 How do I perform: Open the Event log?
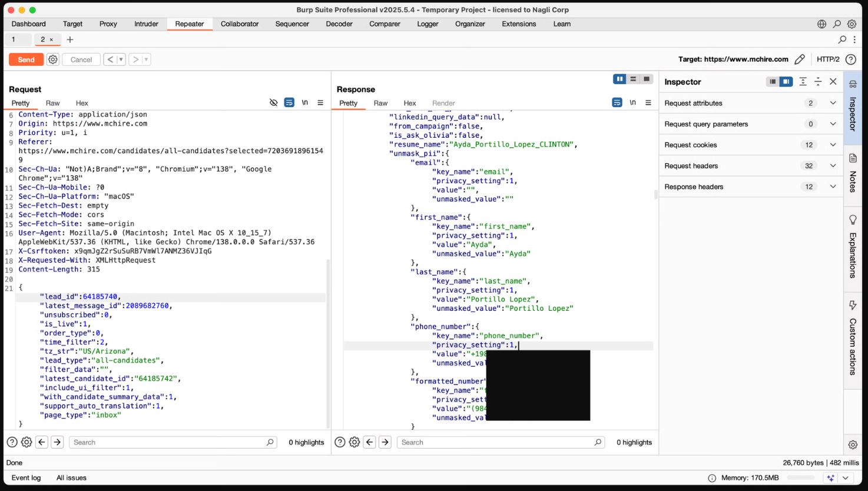(x=26, y=478)
